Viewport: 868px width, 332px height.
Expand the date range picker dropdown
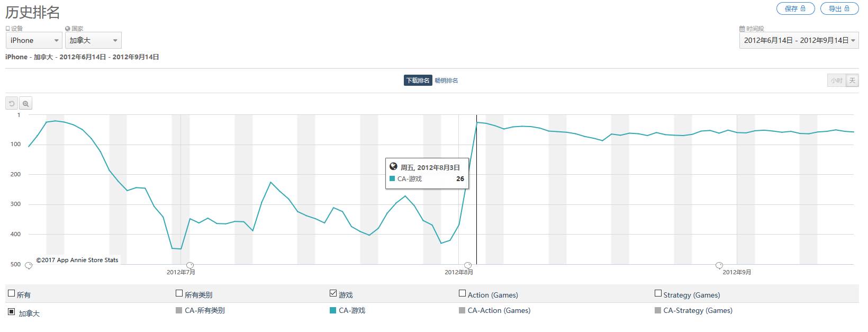point(799,40)
